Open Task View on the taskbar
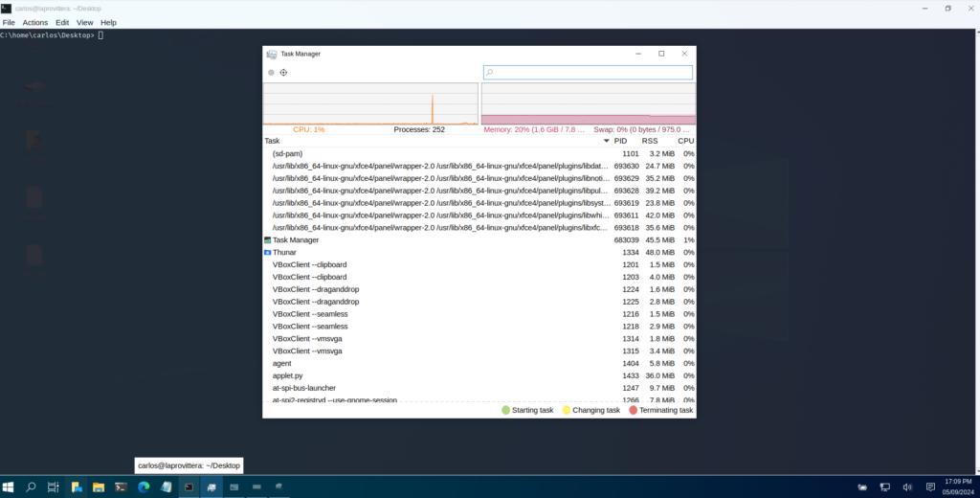 (53, 487)
